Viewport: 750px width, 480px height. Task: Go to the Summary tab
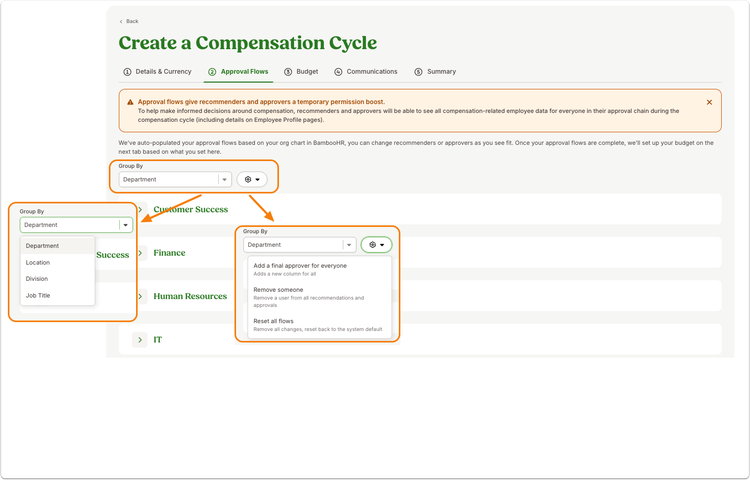tap(435, 72)
